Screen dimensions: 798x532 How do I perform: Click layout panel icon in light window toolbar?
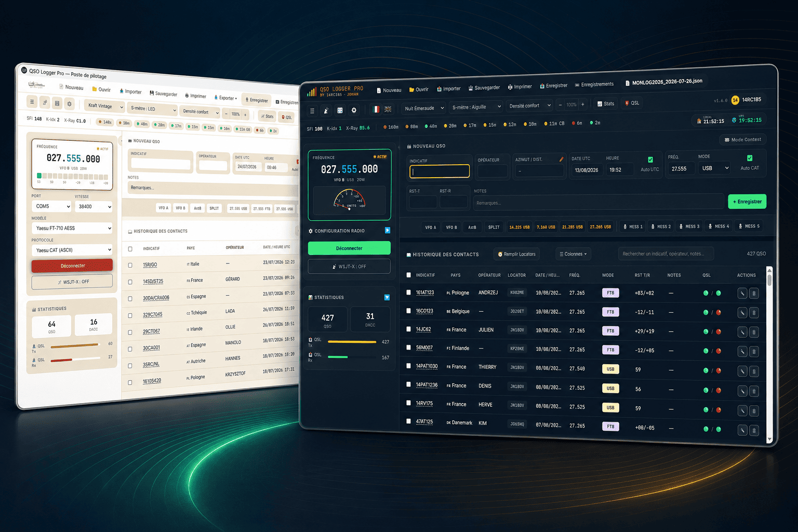[57, 103]
